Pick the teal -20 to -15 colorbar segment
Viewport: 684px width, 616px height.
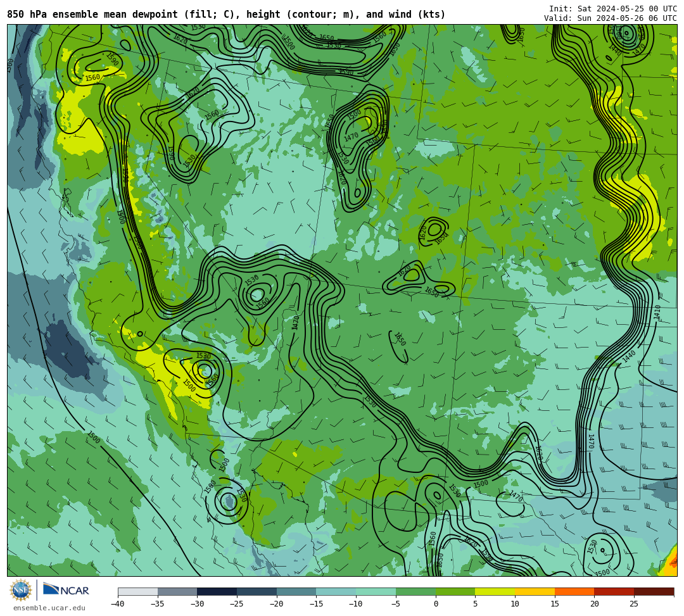[x=296, y=591]
